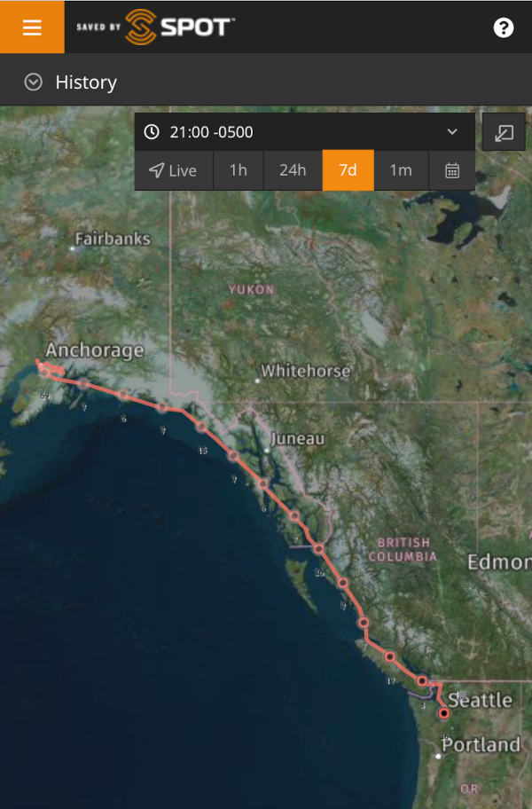Screen dimensions: 532x809
Task: Click the track point cluster labeled 69
Action: point(45,373)
